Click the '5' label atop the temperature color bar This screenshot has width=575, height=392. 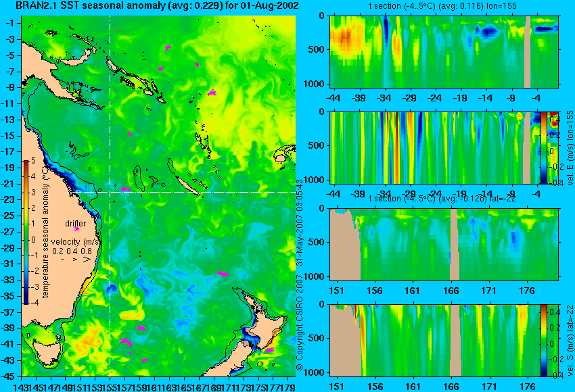click(33, 160)
